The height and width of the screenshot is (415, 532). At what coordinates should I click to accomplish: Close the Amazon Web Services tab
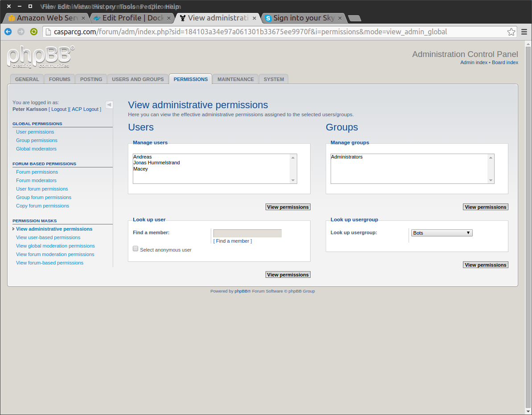pos(83,18)
